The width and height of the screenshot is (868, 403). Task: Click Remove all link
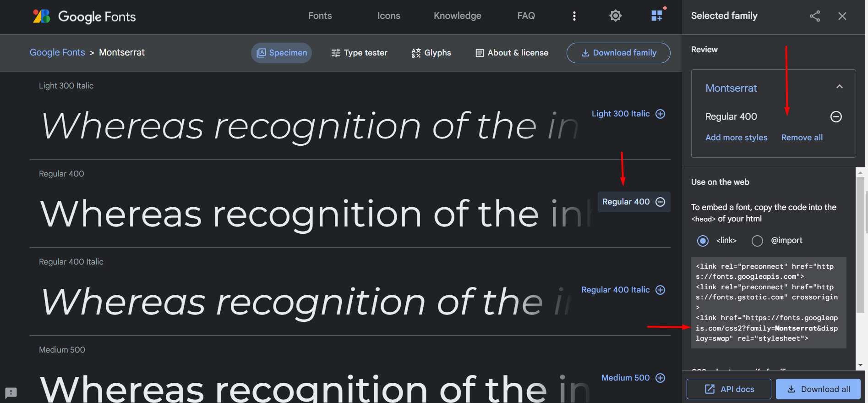(802, 138)
